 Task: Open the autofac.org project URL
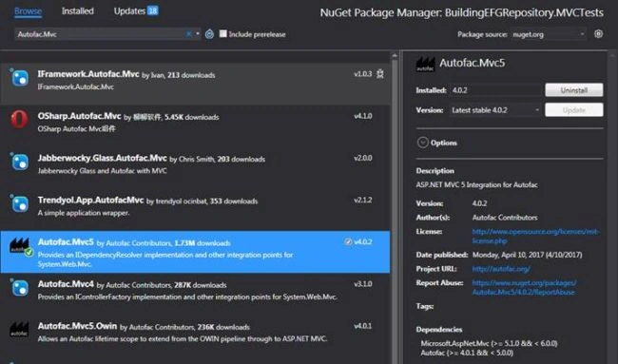(501, 269)
